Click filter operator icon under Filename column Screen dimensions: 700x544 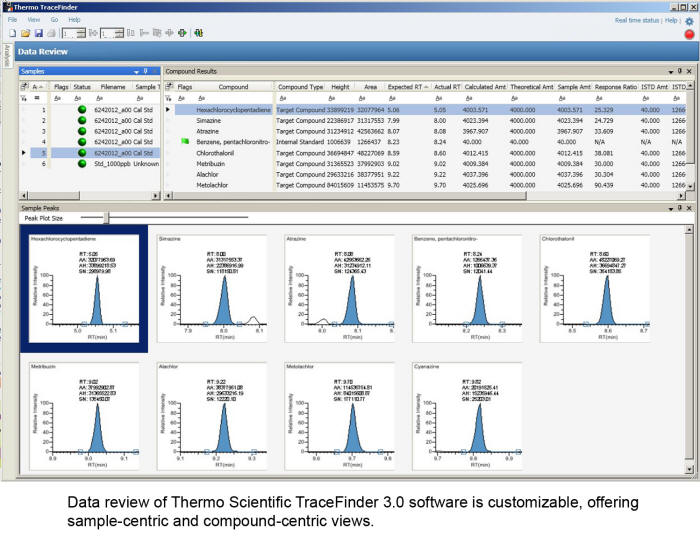(x=100, y=98)
